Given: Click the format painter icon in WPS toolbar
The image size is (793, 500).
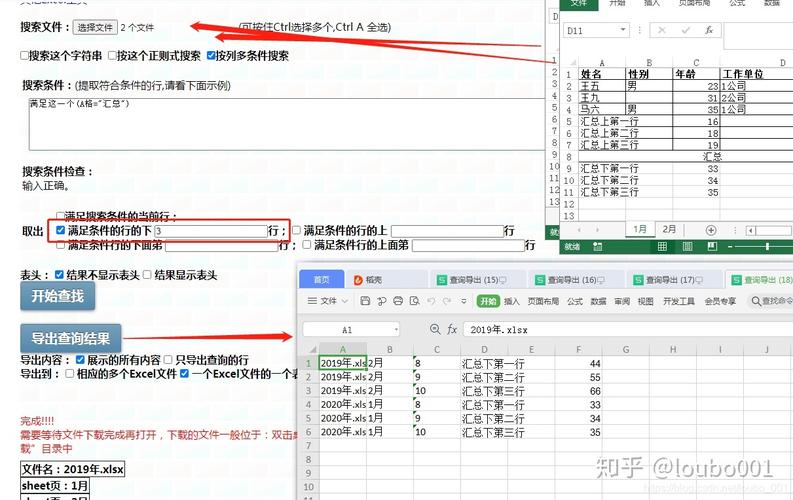Looking at the screenshot, I should click(382, 301).
